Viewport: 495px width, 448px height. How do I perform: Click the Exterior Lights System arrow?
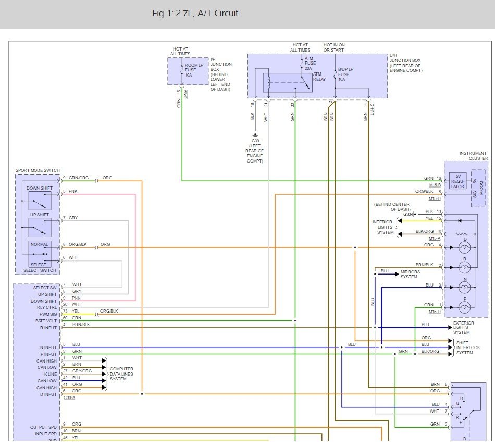(450, 327)
